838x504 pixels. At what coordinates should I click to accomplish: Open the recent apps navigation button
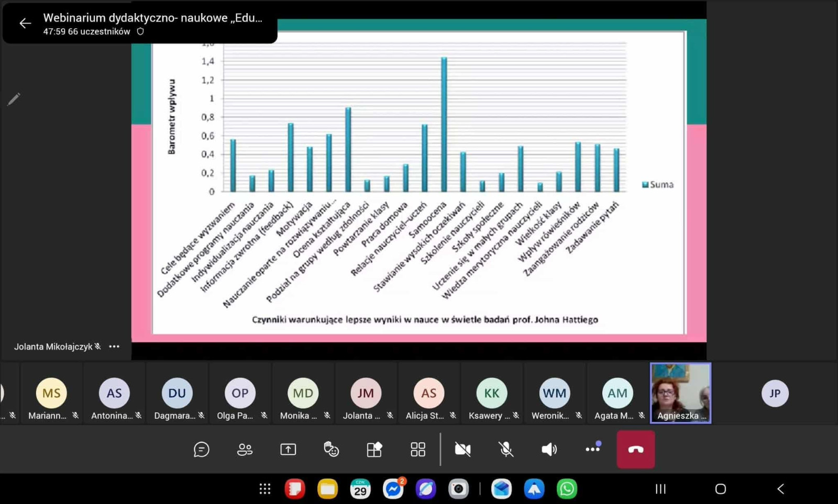[x=661, y=489]
